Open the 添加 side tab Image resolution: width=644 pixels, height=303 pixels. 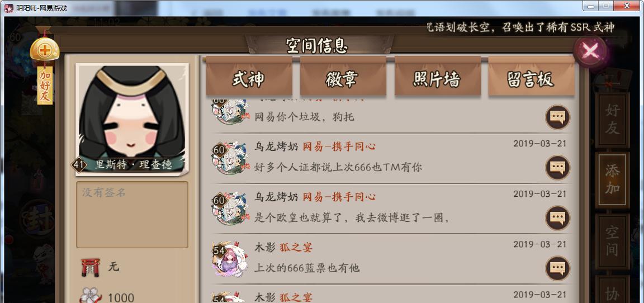[612, 181]
